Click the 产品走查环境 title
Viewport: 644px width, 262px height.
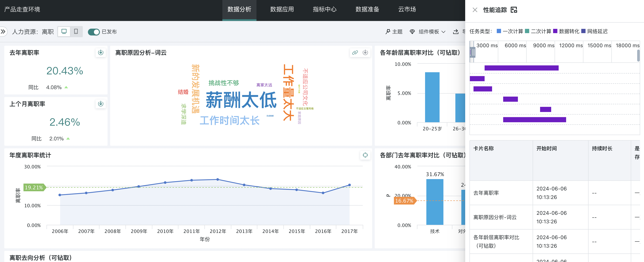coord(22,10)
